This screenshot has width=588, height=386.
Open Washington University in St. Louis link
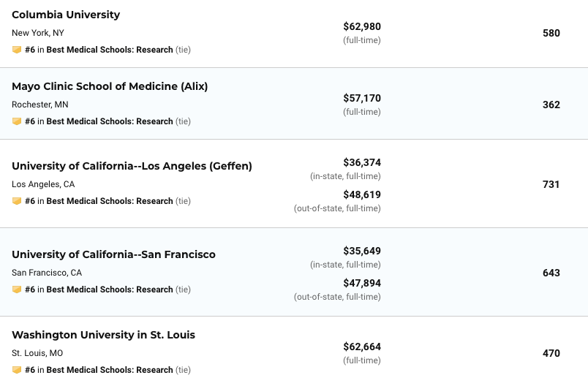(x=103, y=335)
